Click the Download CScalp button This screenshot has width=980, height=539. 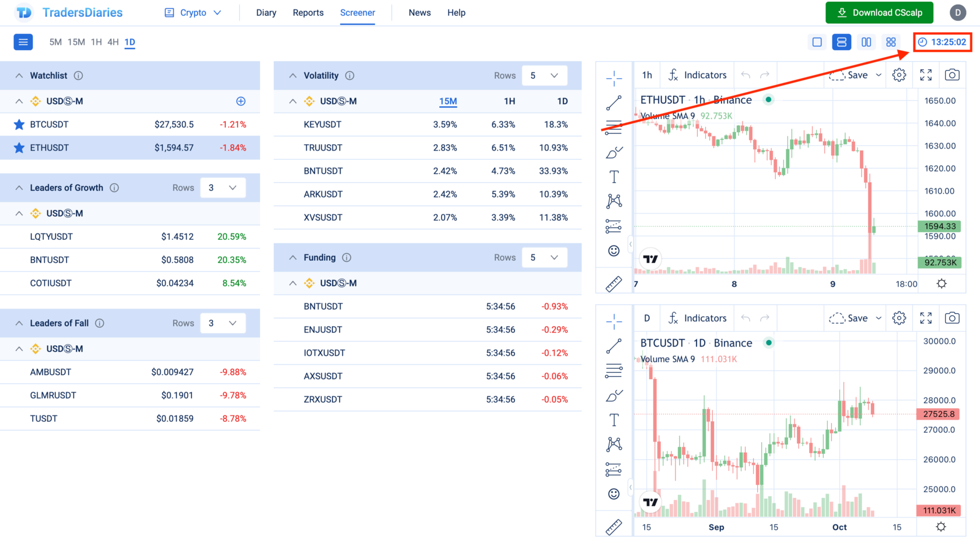[x=879, y=12]
